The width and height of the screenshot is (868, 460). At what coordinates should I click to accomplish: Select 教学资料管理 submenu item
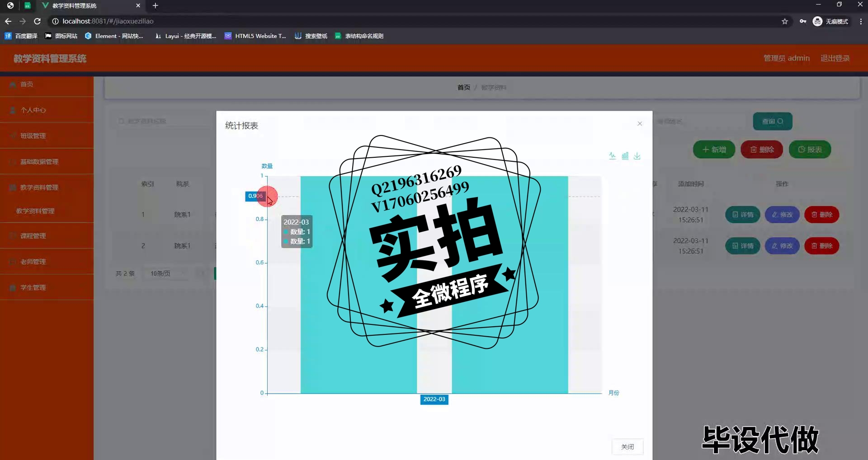pos(47,211)
